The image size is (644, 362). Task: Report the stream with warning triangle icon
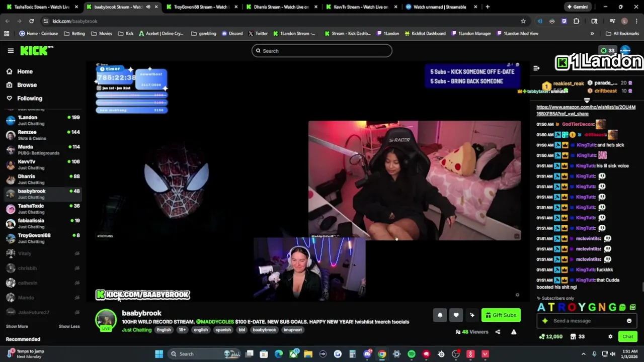click(x=514, y=332)
